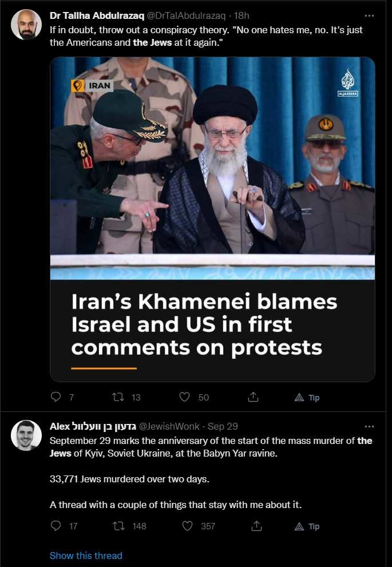Share Alex's Babyn Yar tweet
The height and width of the screenshot is (567, 392).
(x=256, y=526)
